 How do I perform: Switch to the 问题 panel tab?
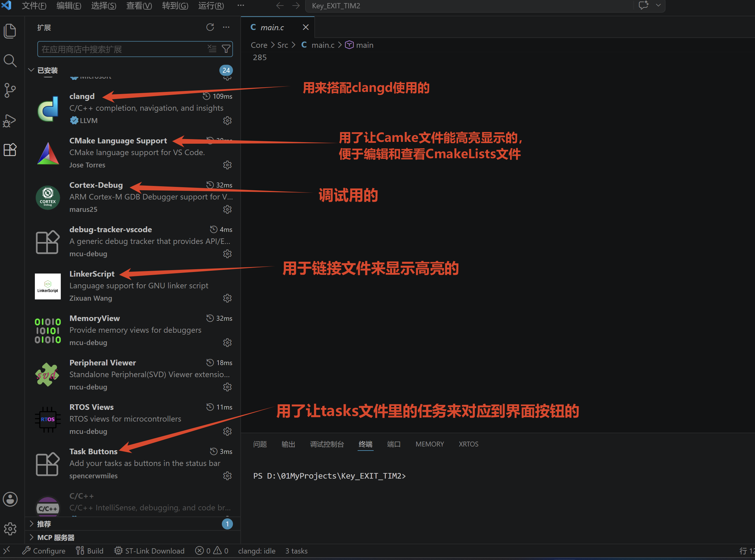tap(260, 444)
